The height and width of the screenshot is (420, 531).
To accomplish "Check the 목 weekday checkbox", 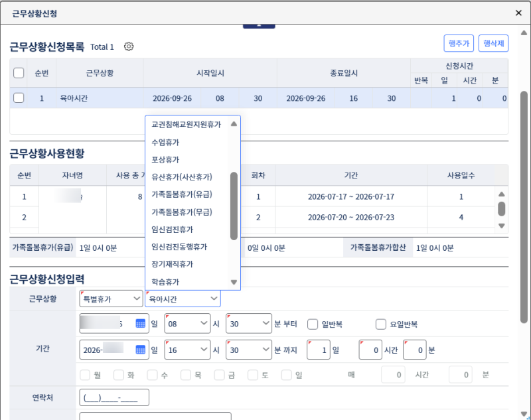I will tap(186, 375).
